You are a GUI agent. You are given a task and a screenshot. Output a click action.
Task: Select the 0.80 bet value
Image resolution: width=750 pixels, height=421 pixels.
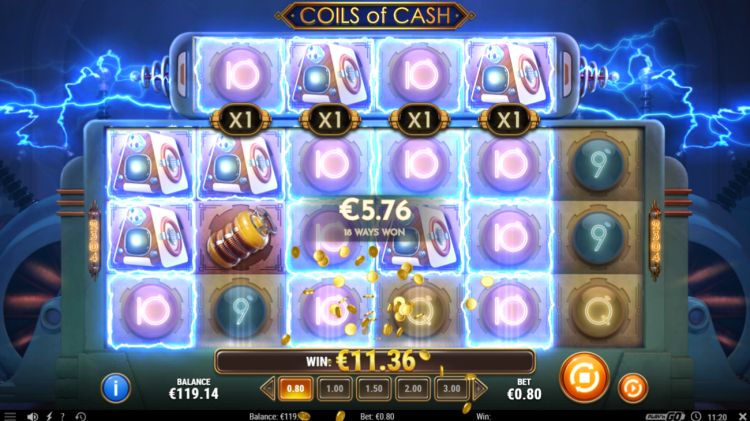[296, 388]
